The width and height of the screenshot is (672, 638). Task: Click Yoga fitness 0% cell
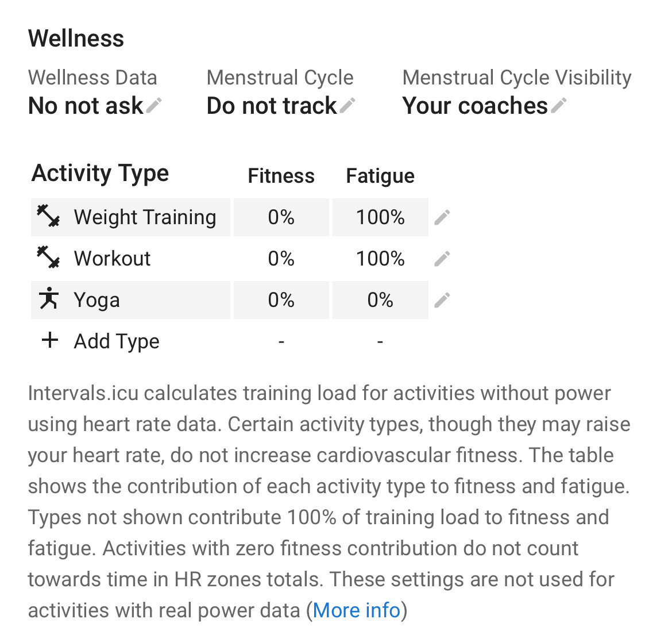point(281,300)
